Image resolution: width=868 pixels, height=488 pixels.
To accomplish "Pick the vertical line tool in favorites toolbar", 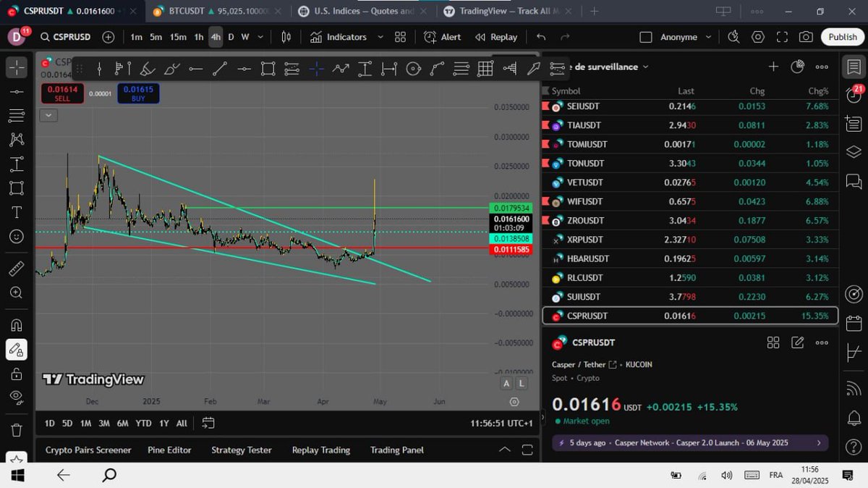I will coord(99,69).
